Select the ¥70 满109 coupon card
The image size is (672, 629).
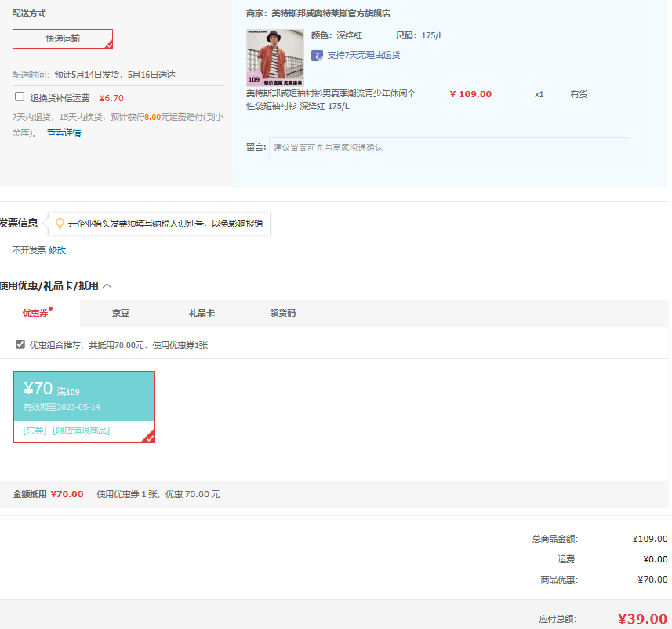[x=84, y=407]
